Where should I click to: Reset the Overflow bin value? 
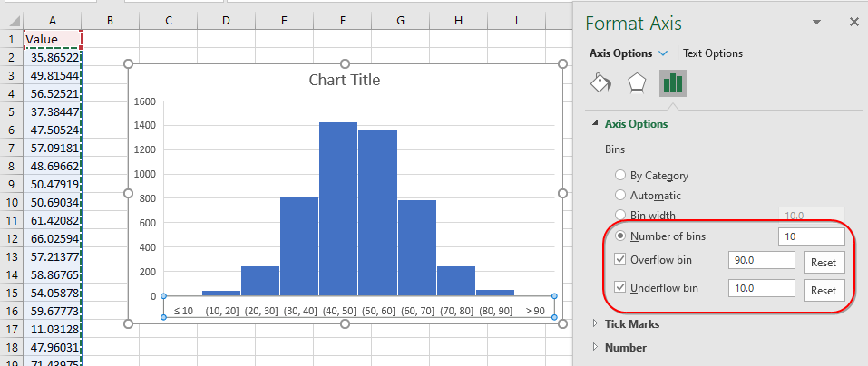click(824, 262)
